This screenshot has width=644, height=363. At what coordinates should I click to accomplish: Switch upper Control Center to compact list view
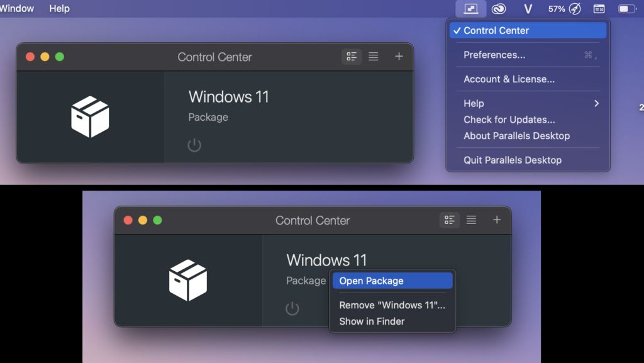coord(374,56)
